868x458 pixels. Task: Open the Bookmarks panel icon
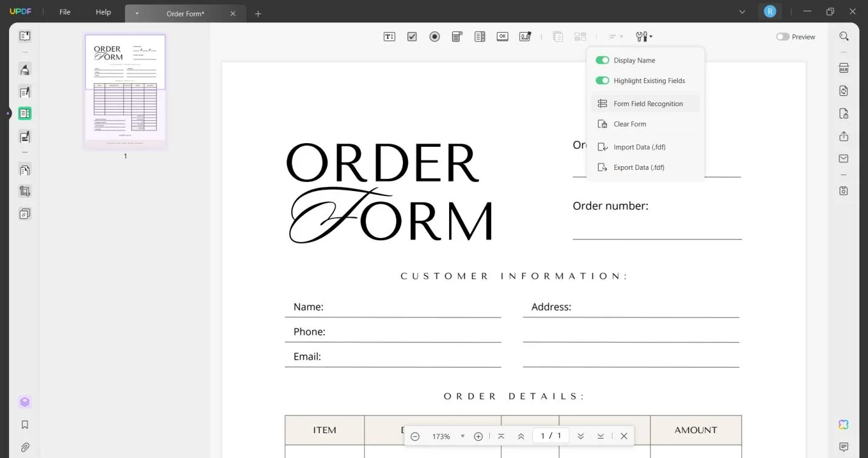[x=25, y=425]
